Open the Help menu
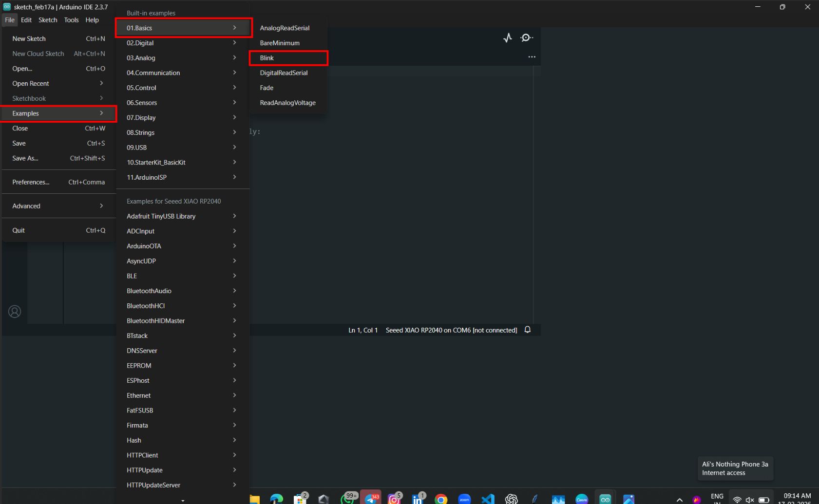The image size is (819, 504). coord(92,20)
